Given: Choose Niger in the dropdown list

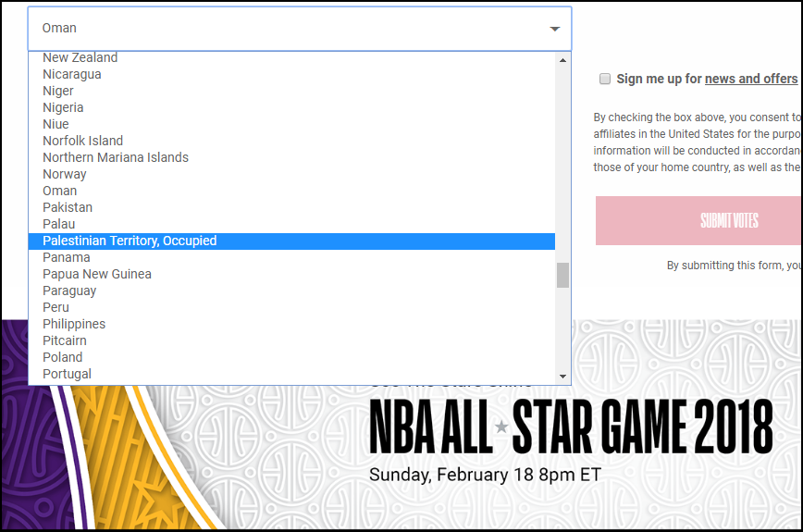Looking at the screenshot, I should (x=291, y=91).
